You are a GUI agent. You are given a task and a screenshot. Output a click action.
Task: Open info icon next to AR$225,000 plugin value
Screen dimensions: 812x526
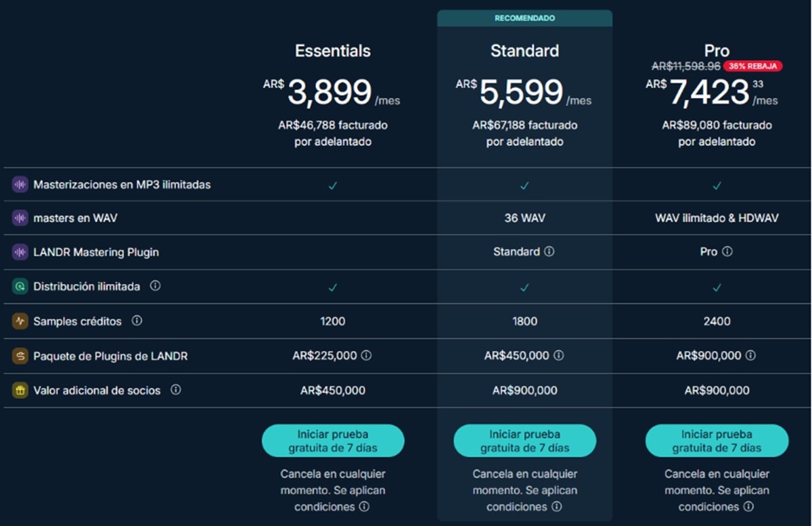(x=366, y=356)
